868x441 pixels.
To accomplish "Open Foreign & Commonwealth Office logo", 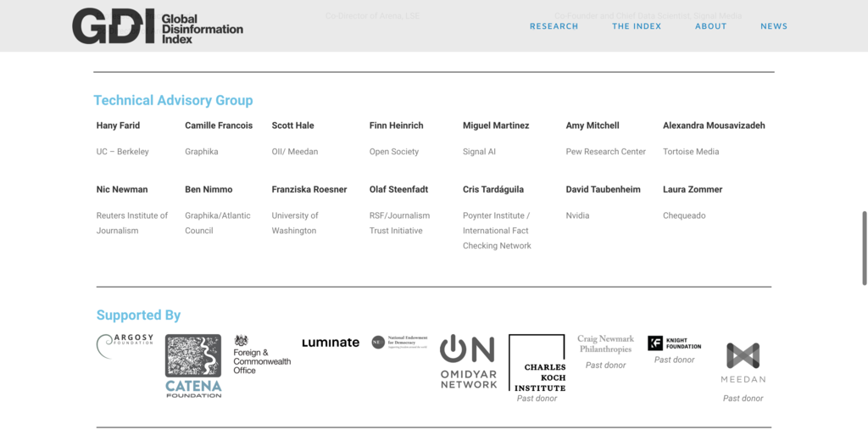I will [x=262, y=354].
